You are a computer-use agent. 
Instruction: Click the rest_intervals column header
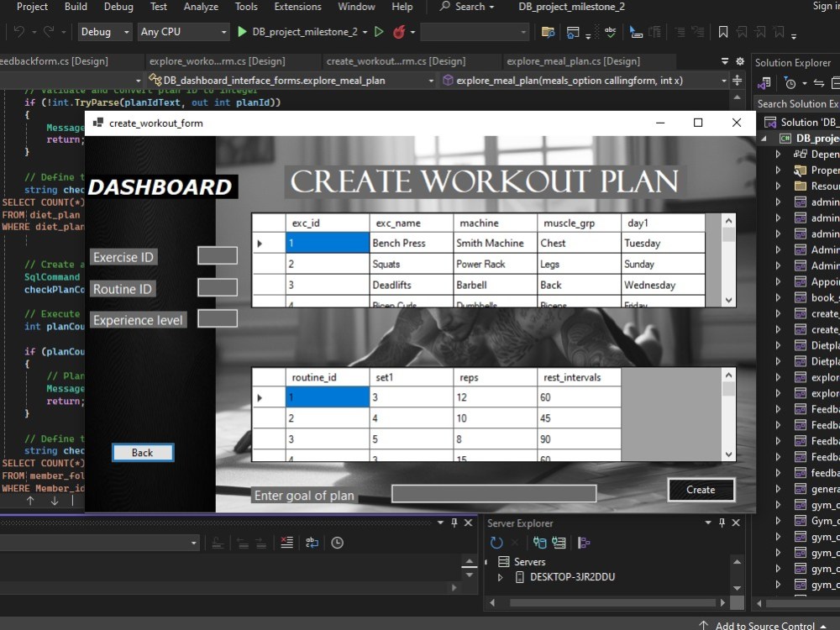pos(579,377)
